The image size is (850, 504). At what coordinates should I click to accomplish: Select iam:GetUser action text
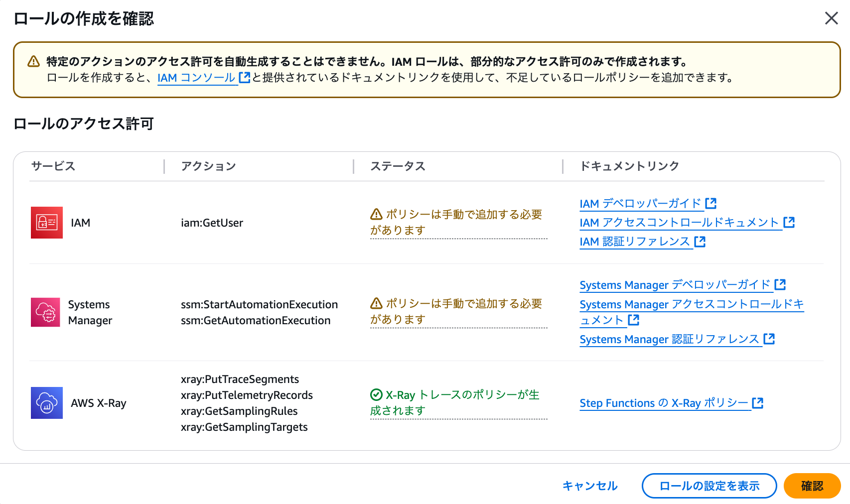coord(212,223)
